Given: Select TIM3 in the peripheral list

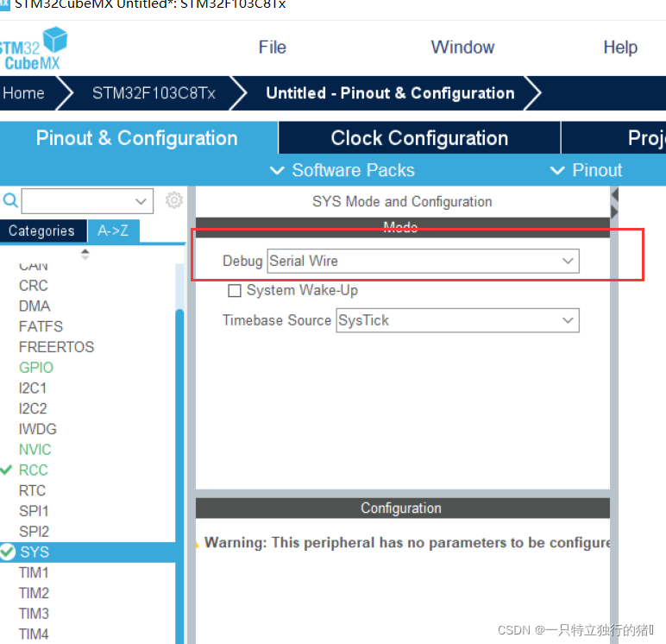Looking at the screenshot, I should (34, 614).
